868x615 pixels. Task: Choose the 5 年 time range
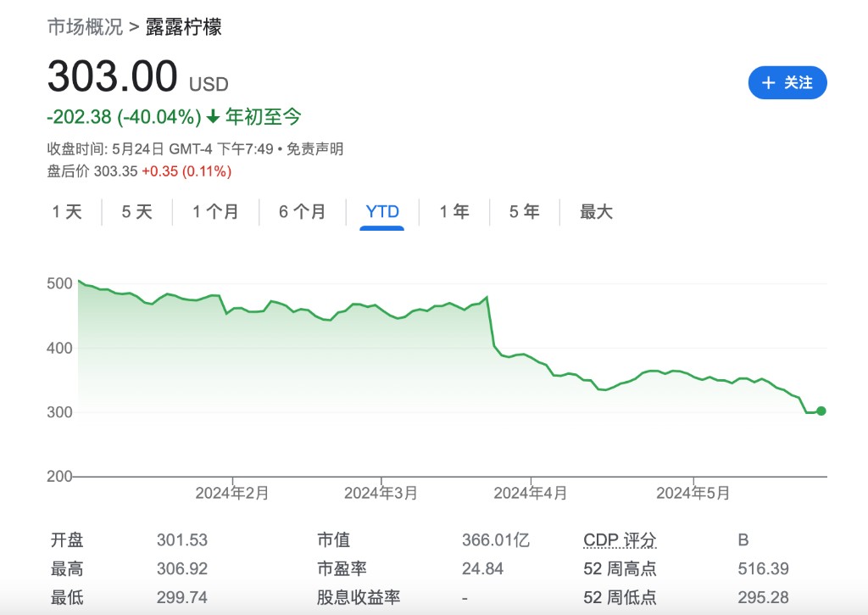coord(524,212)
